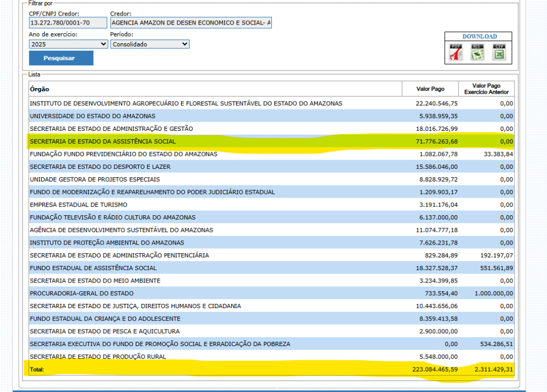
Task: Select Secretaria de Estado de Administração e Gestão
Action: pyautogui.click(x=271, y=129)
